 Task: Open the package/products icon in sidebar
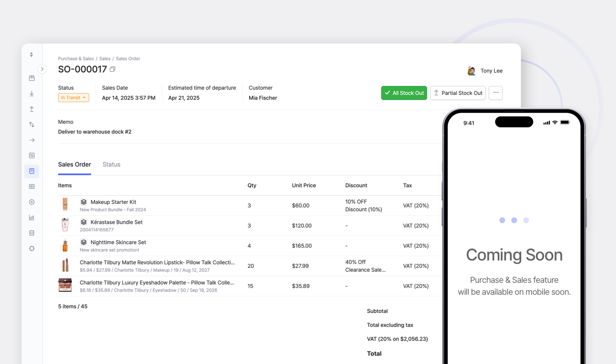pyautogui.click(x=32, y=78)
